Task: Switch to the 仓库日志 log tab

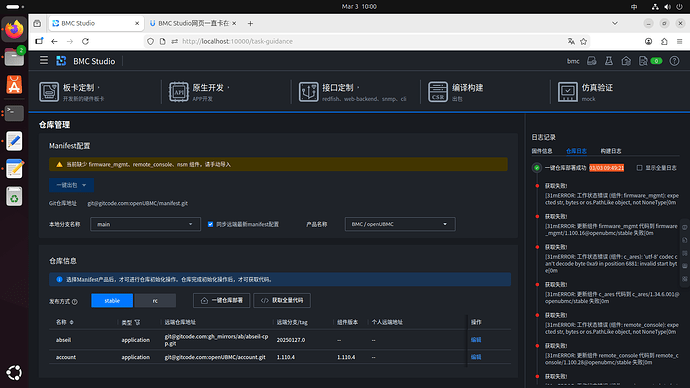Action: pyautogui.click(x=576, y=151)
